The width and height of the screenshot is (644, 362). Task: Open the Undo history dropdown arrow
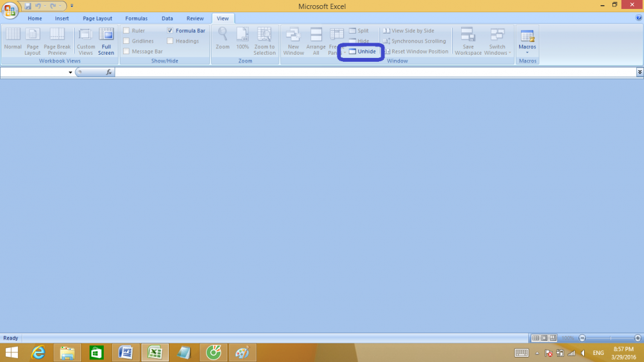(x=45, y=6)
